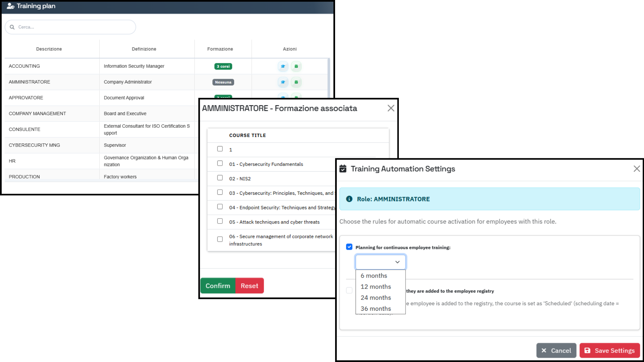Click the search magnifier icon in Training plan
Image resolution: width=644 pixels, height=362 pixels.
[x=12, y=27]
